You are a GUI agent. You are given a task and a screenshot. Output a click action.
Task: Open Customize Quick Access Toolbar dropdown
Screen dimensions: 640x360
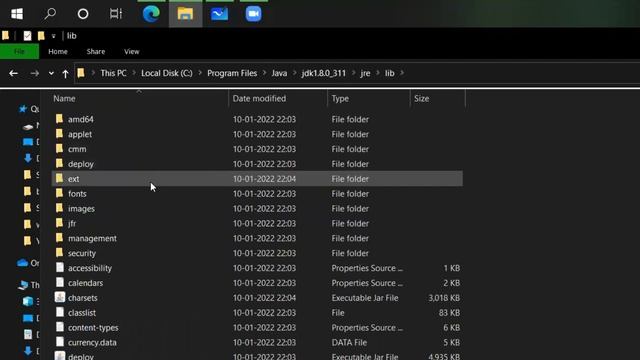coord(53,36)
